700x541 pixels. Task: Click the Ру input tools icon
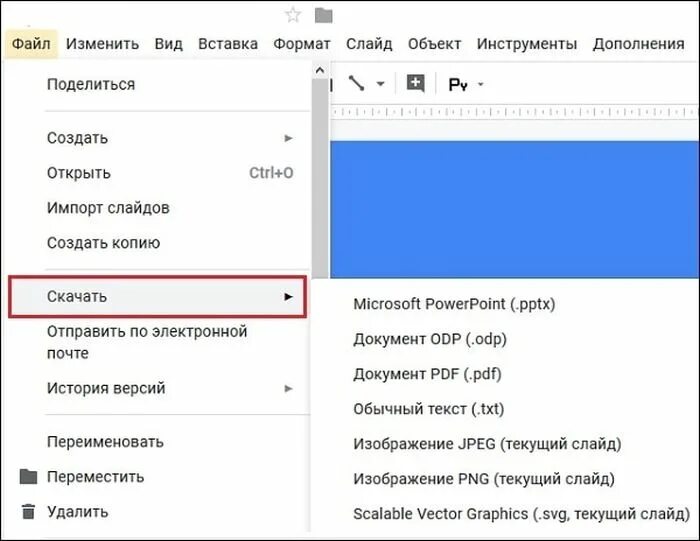pos(458,84)
